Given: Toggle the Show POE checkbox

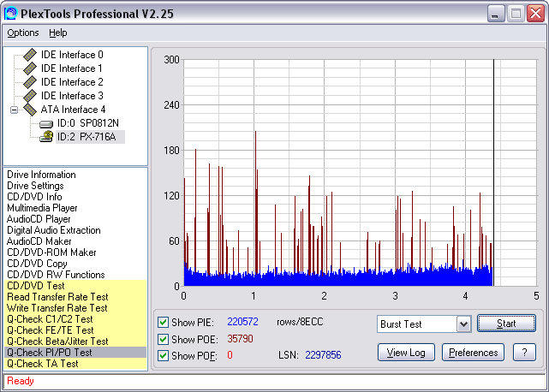Looking at the screenshot, I should 163,339.
